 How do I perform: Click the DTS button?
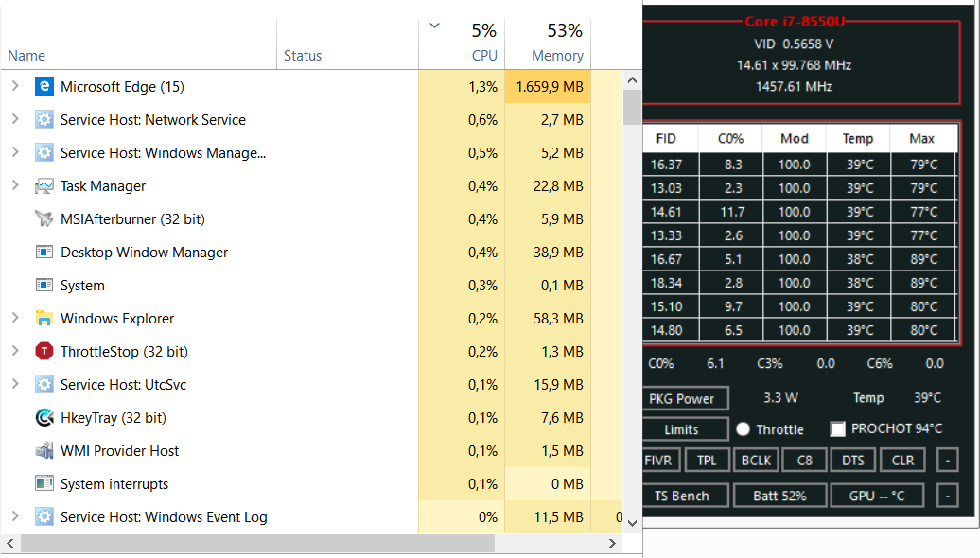[853, 461]
